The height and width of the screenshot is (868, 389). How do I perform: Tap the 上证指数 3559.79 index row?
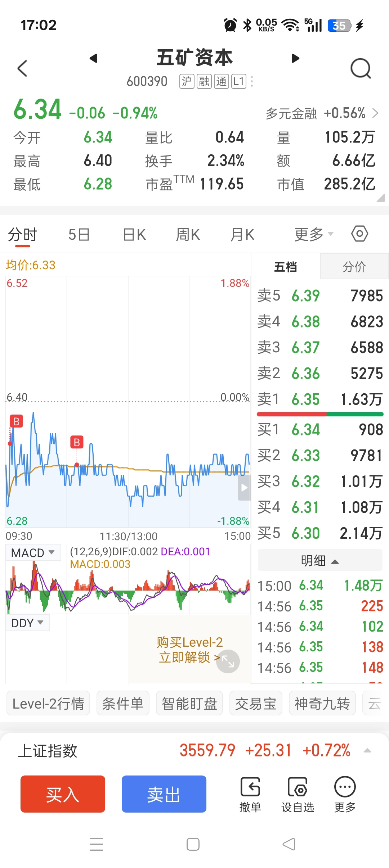click(194, 750)
